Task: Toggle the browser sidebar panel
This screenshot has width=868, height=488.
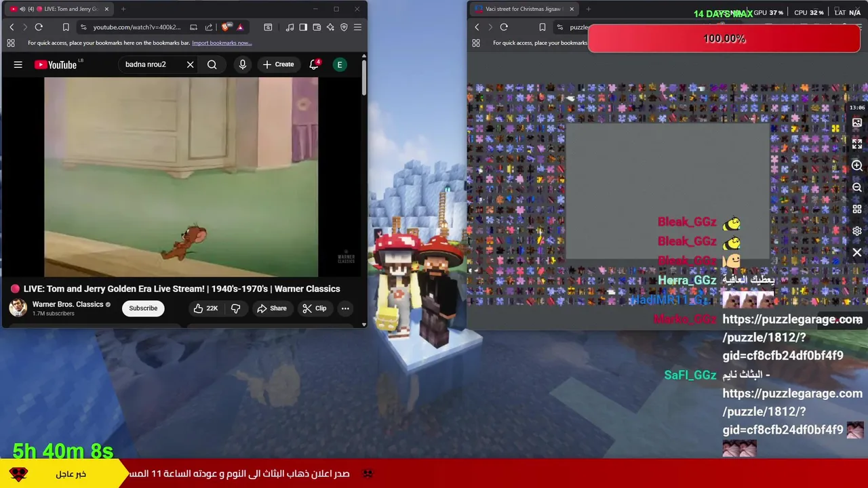Action: point(303,27)
